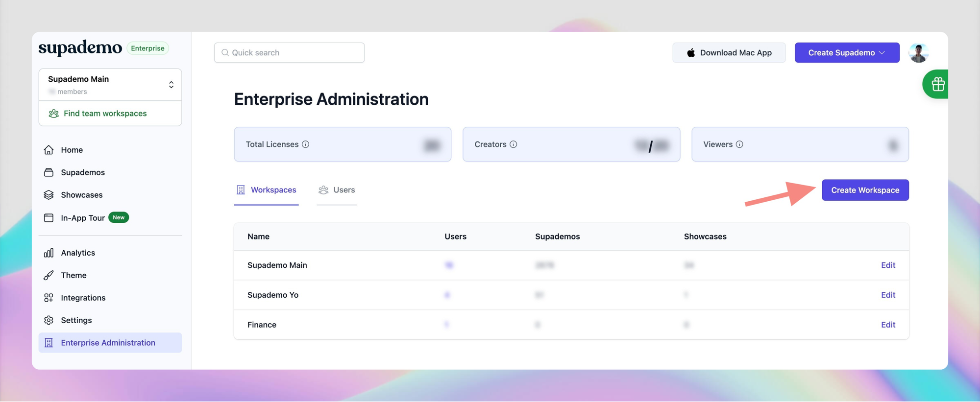Click the green gift icon
Image resolution: width=980 pixels, height=402 pixels.
(938, 84)
